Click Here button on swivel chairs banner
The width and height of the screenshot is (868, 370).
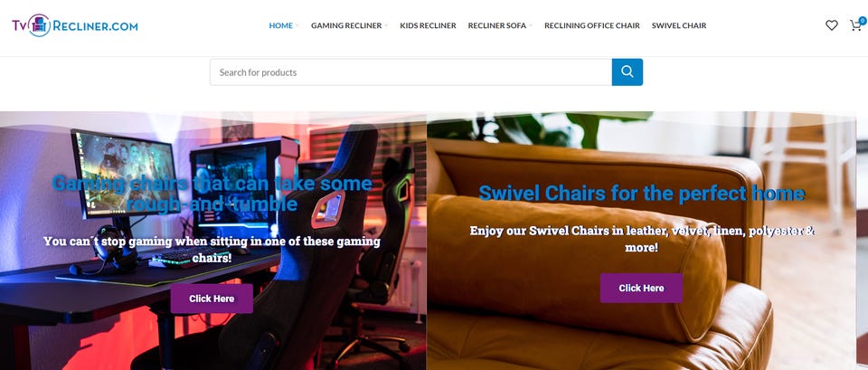tap(641, 288)
